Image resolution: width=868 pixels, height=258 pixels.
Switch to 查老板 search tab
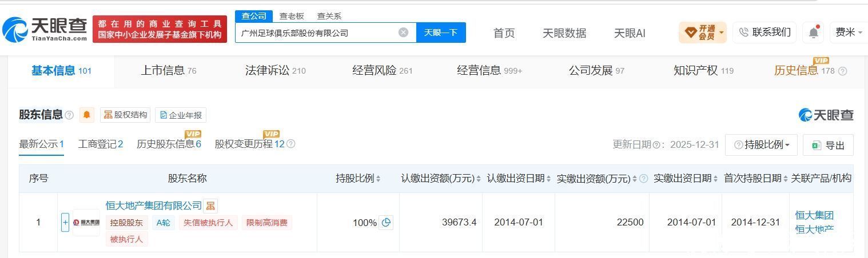[292, 16]
